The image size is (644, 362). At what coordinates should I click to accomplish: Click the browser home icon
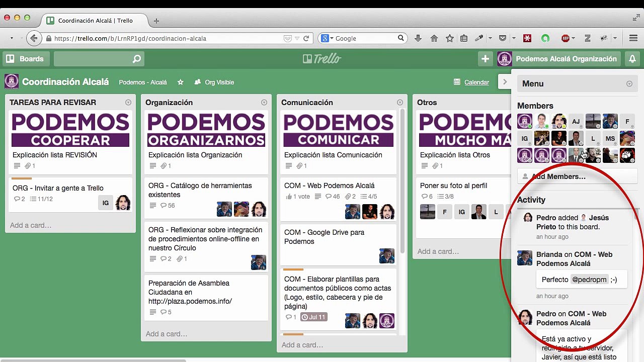click(434, 38)
